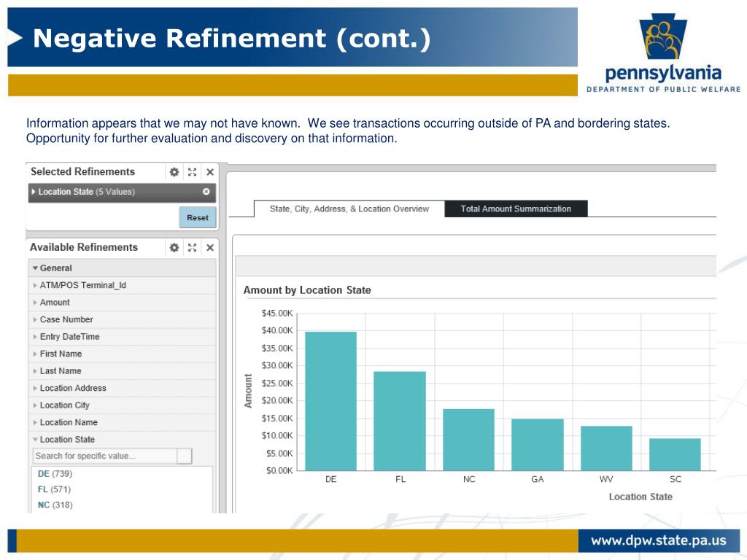
Task: Click the www.dpw.state.pa.us link
Action: pyautogui.click(x=659, y=540)
